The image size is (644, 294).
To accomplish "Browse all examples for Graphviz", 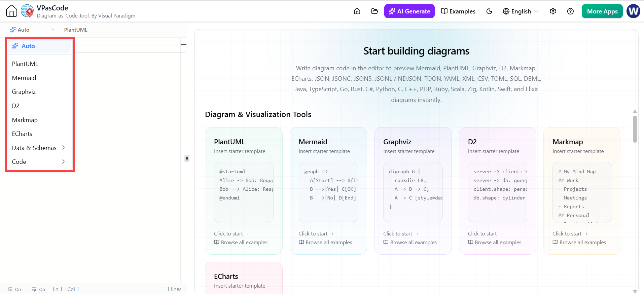I will (x=410, y=243).
